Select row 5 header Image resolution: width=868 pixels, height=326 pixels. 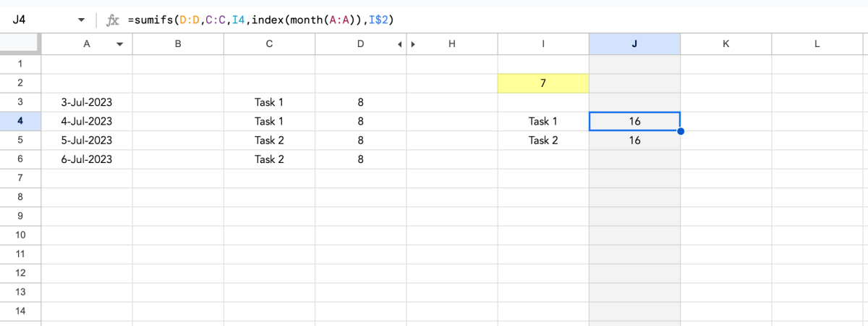20,140
